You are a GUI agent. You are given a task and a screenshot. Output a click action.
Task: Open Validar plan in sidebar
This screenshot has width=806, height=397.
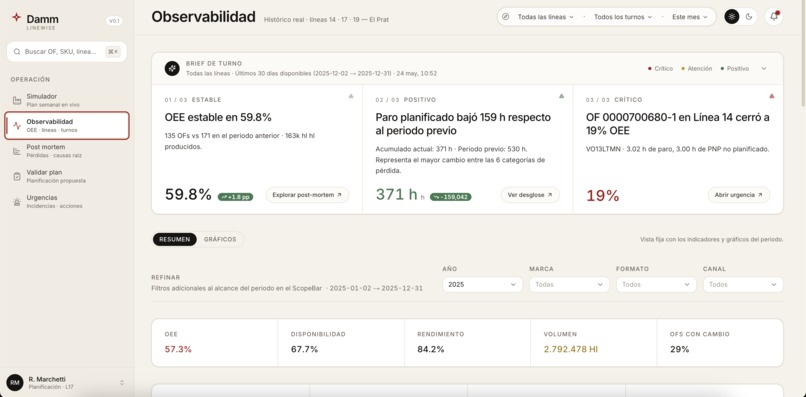click(67, 176)
